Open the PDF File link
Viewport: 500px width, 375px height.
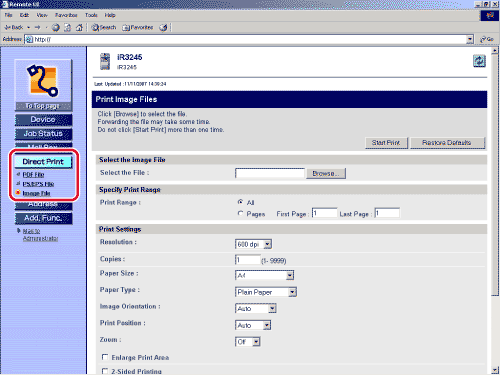(x=33, y=175)
